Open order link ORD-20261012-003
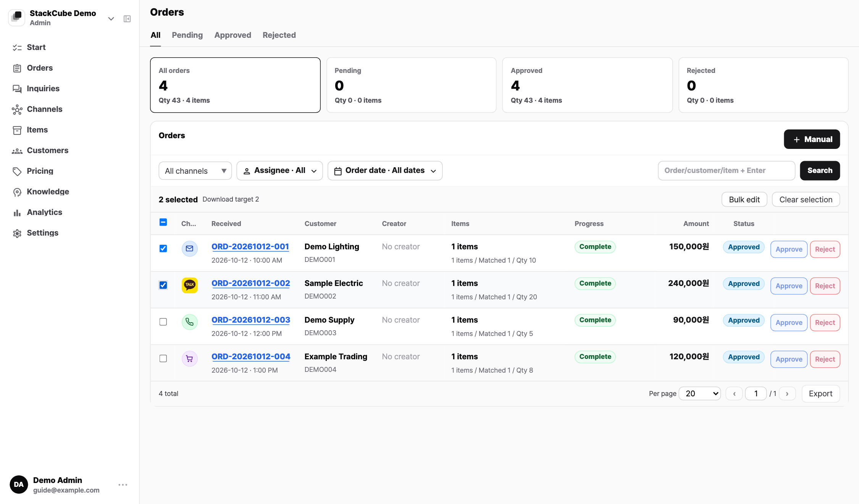This screenshot has width=859, height=504. pyautogui.click(x=250, y=320)
